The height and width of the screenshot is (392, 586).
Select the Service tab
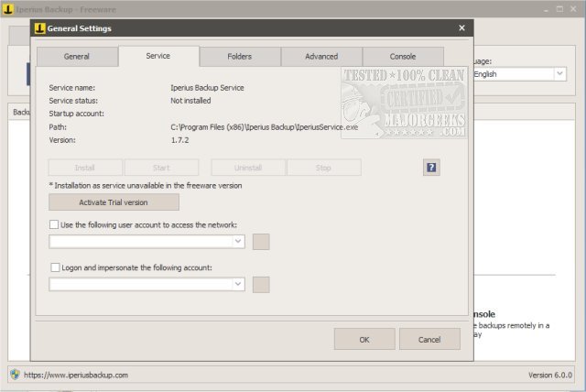158,56
